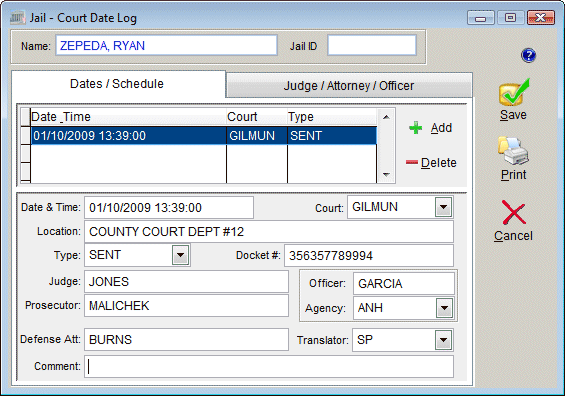565x396 pixels.
Task: Select the Dates / Schedule tab
Action: (117, 84)
